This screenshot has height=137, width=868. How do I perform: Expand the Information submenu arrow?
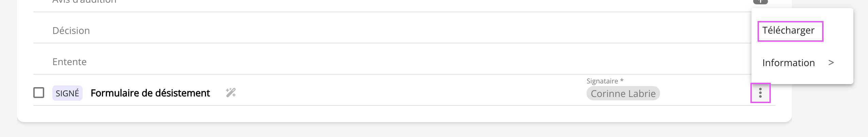click(x=831, y=63)
